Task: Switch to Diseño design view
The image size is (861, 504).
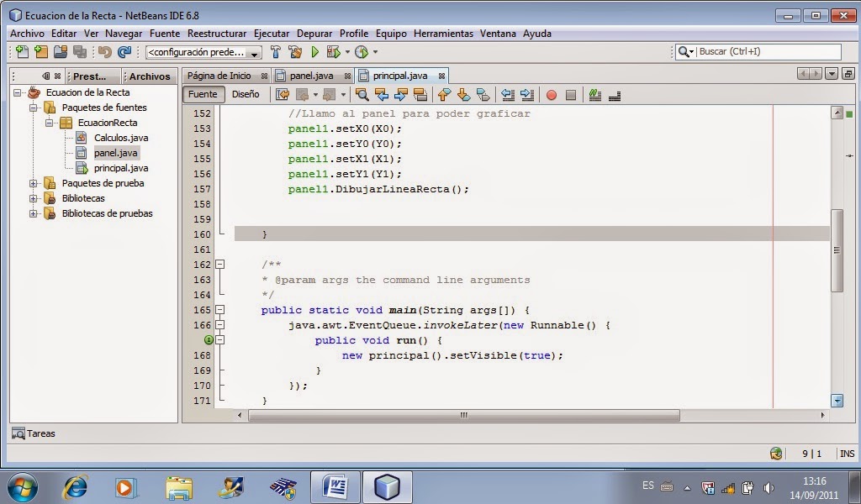Action: coord(246,94)
